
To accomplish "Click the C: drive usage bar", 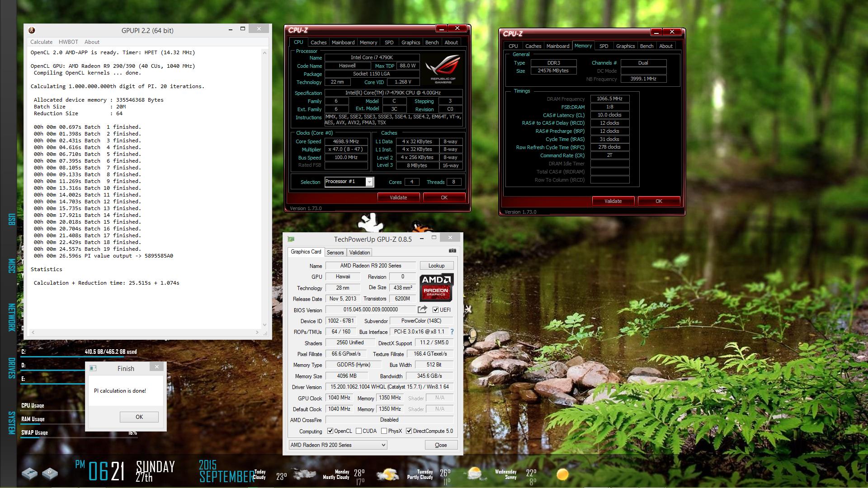I will 79,357.
